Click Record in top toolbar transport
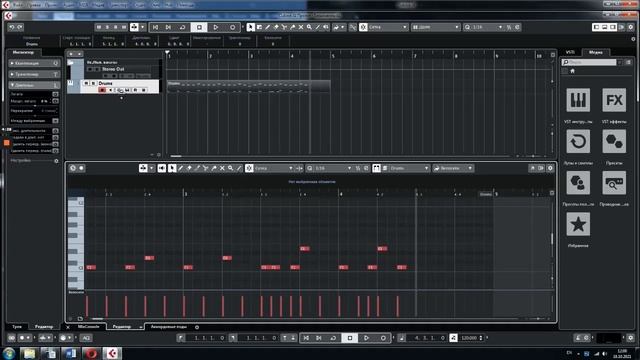 click(232, 27)
